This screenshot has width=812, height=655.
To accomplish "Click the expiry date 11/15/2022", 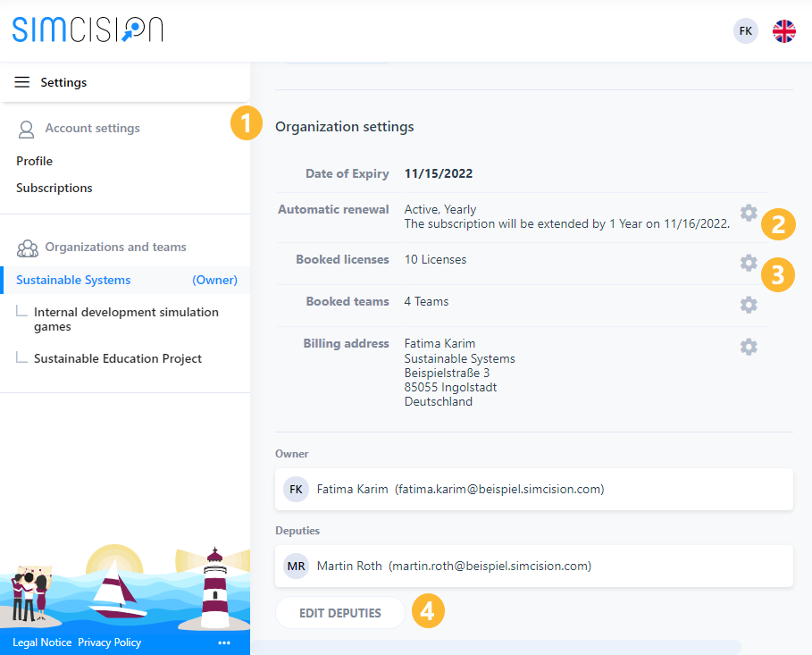I will coord(438,173).
